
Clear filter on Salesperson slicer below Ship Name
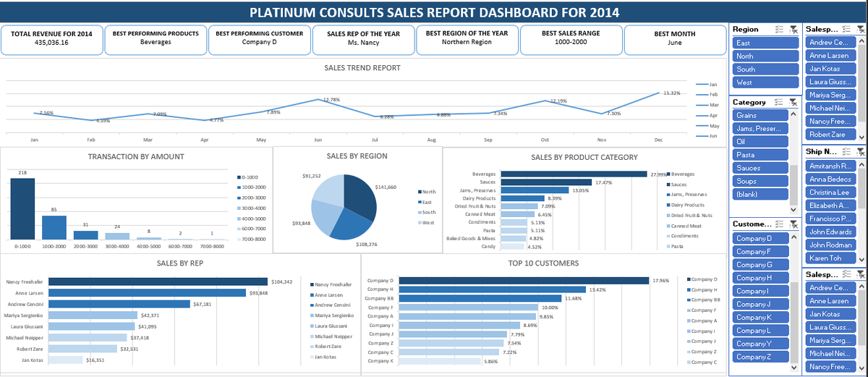(861, 274)
